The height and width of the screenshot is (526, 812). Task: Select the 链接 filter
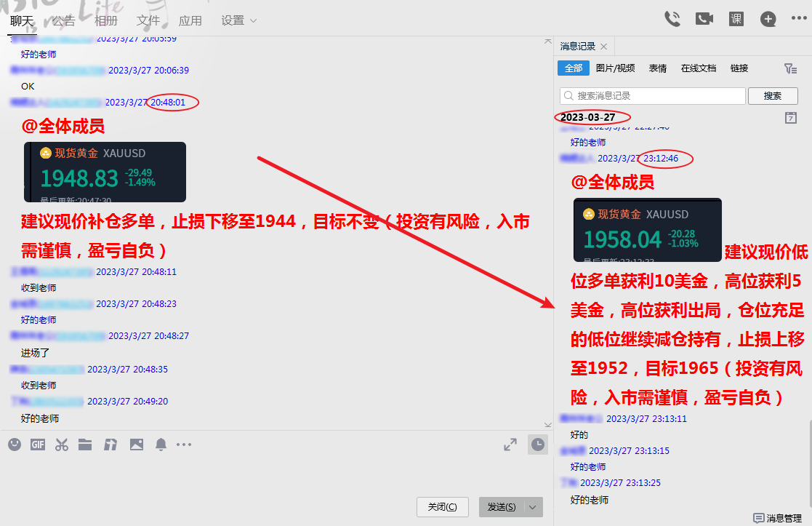tap(739, 68)
